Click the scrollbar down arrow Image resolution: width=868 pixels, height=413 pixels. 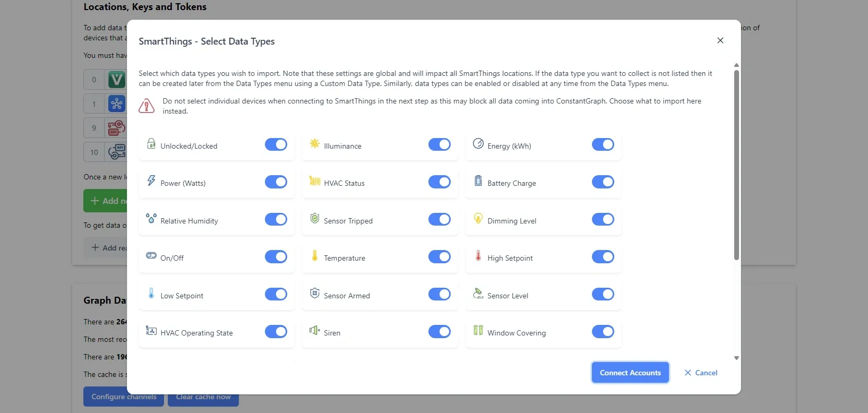coord(736,358)
